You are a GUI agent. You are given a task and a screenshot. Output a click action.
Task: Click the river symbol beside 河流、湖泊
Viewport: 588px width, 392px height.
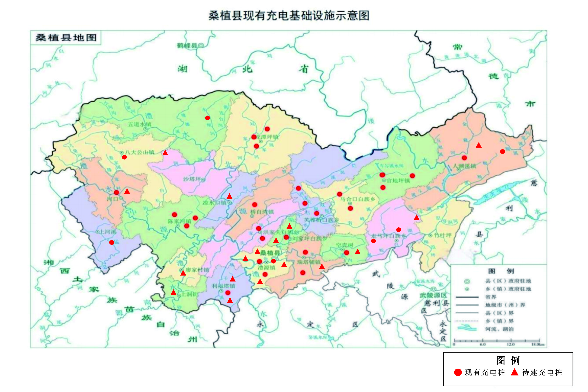(467, 328)
